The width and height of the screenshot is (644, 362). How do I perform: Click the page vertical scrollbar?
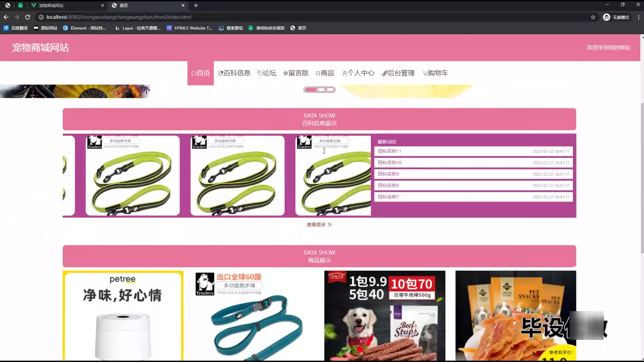642,178
